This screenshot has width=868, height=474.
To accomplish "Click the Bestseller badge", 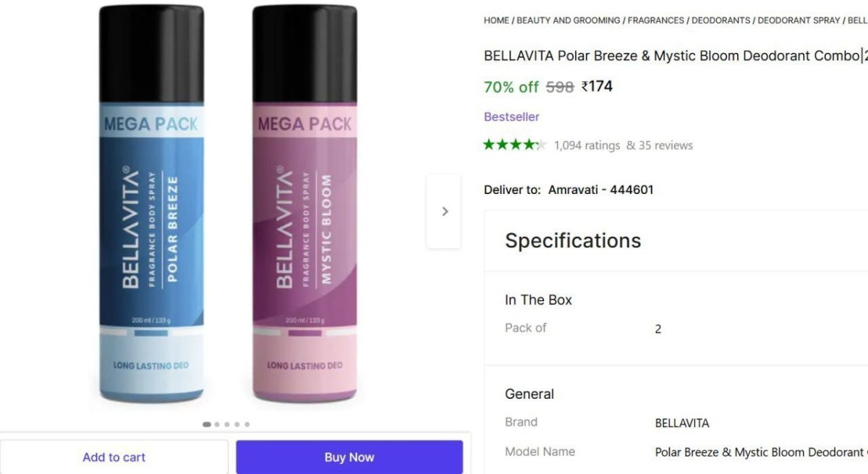I will click(x=511, y=117).
